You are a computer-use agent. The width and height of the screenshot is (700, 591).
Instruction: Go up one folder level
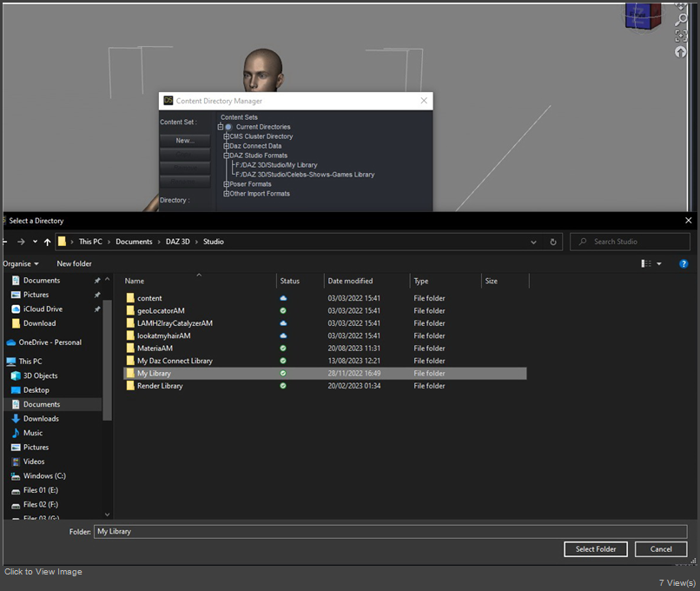pos(47,242)
